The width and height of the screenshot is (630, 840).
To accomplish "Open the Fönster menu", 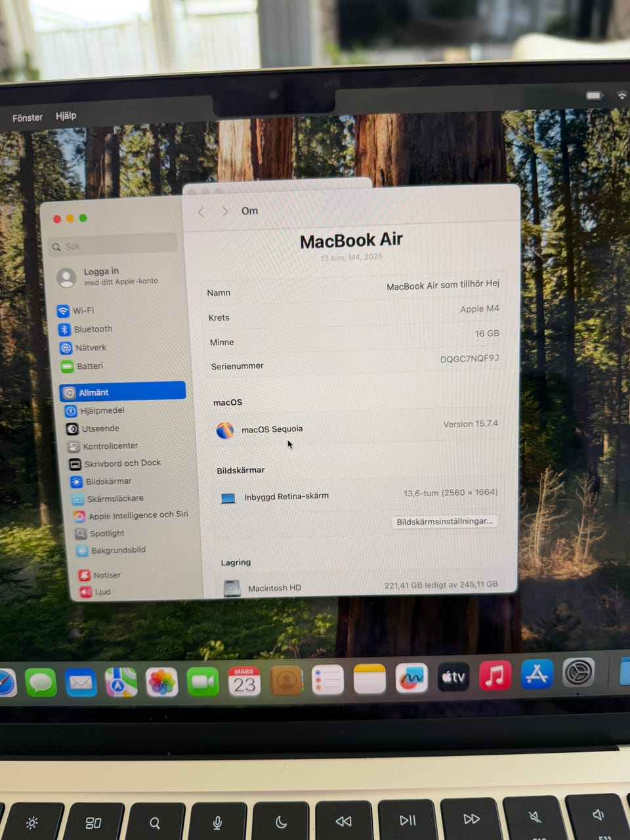I will tap(28, 117).
